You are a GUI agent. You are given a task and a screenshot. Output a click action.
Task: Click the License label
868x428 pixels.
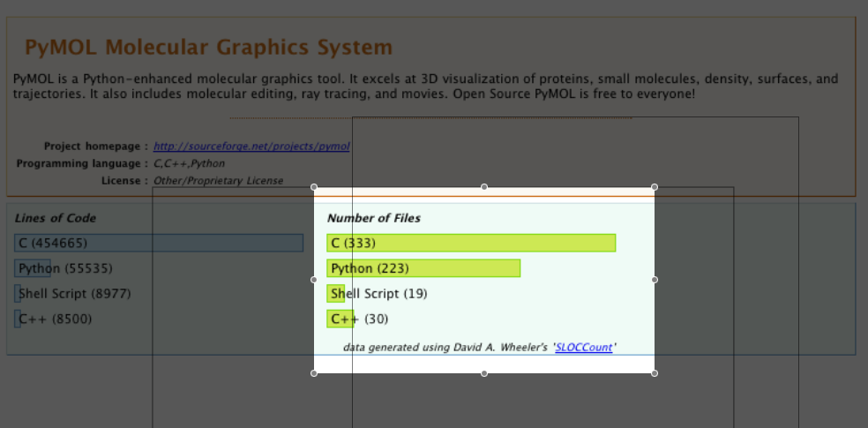125,181
